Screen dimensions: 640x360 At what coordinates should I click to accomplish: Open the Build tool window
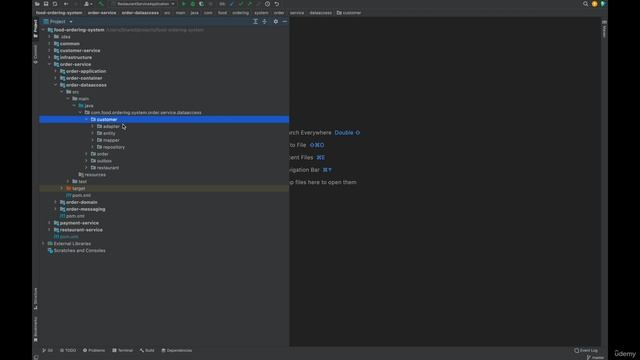pyautogui.click(x=147, y=350)
